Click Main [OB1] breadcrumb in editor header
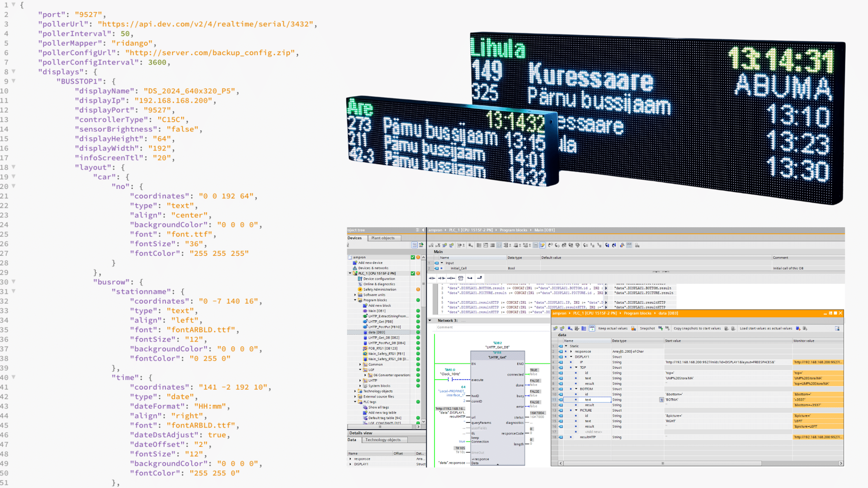This screenshot has width=868, height=488. pos(544,230)
